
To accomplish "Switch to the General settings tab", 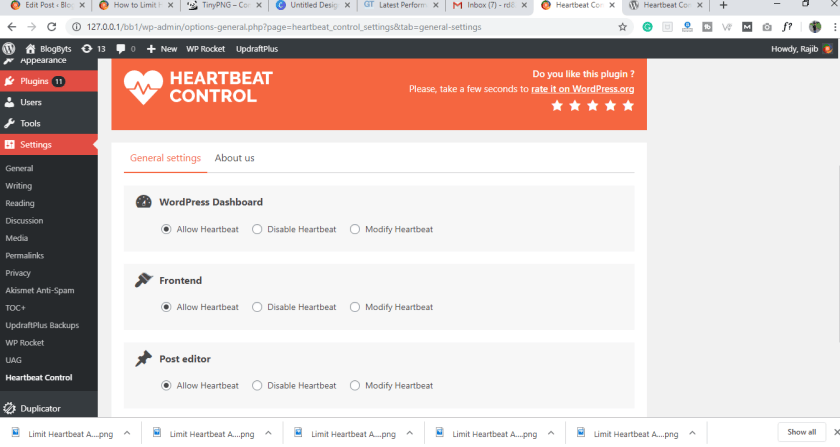I will click(166, 158).
